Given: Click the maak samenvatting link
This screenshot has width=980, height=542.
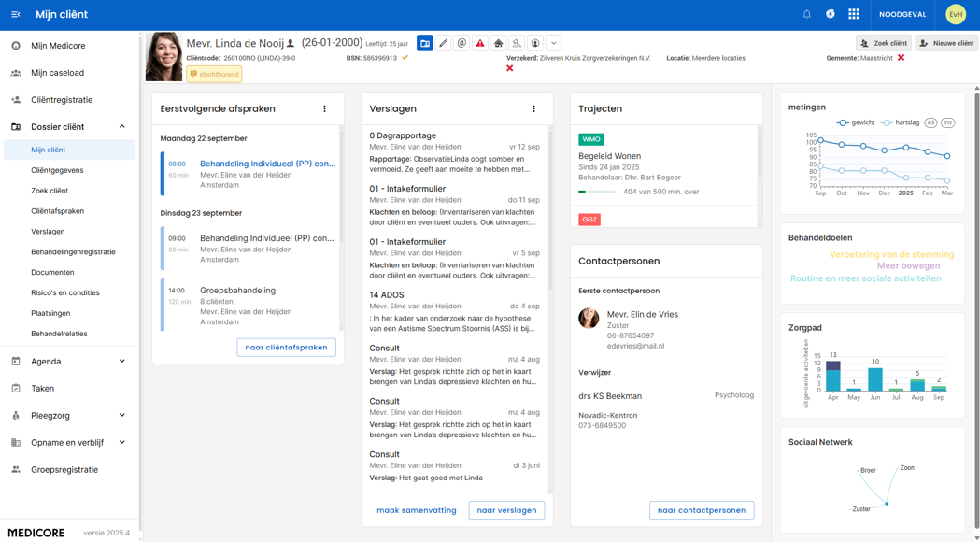Looking at the screenshot, I should (x=417, y=510).
